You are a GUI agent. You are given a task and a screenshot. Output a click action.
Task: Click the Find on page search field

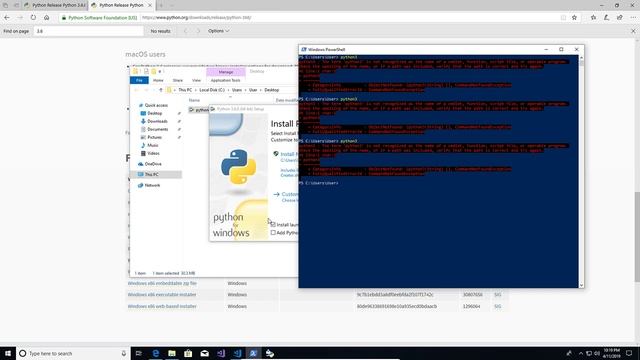(89, 31)
